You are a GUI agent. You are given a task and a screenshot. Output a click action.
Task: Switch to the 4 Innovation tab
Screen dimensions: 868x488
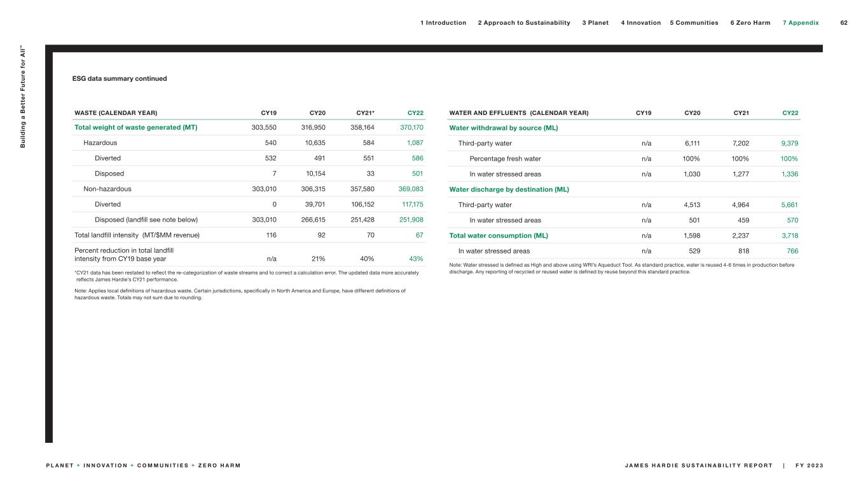click(x=640, y=23)
